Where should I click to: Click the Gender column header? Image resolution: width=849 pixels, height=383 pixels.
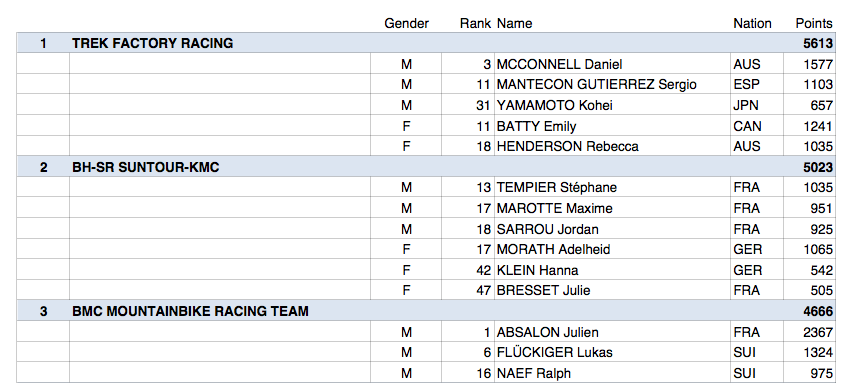pyautogui.click(x=407, y=23)
